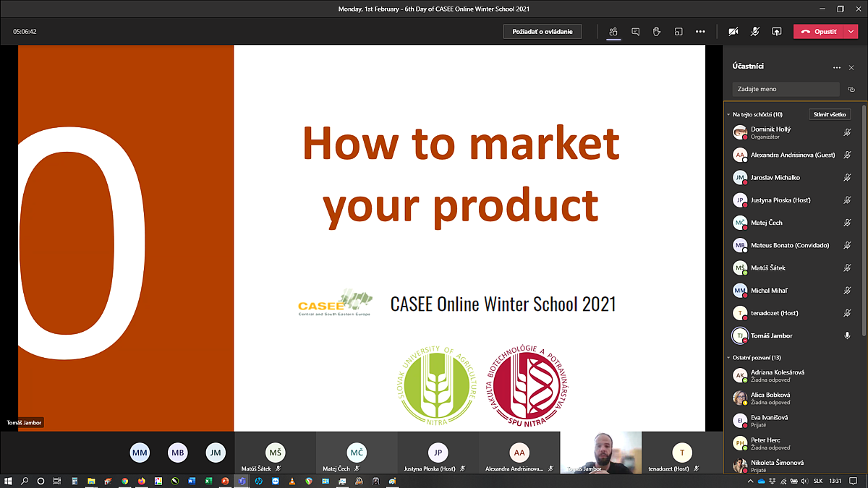Open the meeting chat panel
This screenshot has width=868, height=488.
pyautogui.click(x=635, y=32)
